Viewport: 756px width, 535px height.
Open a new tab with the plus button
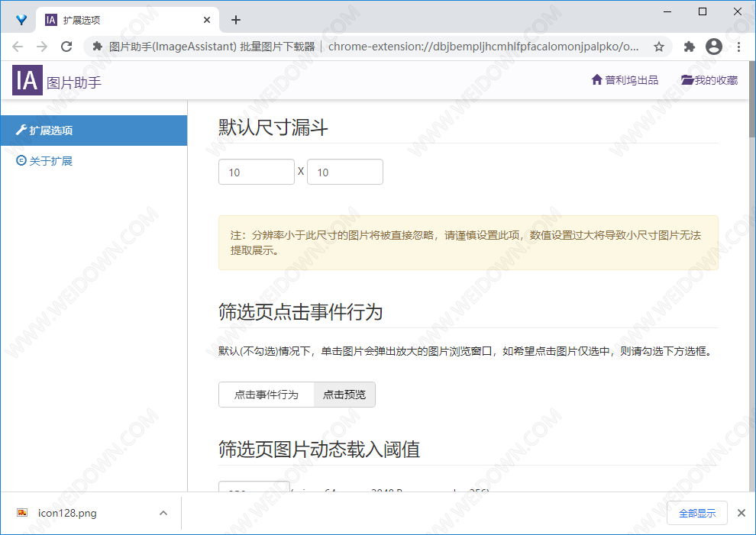point(236,20)
